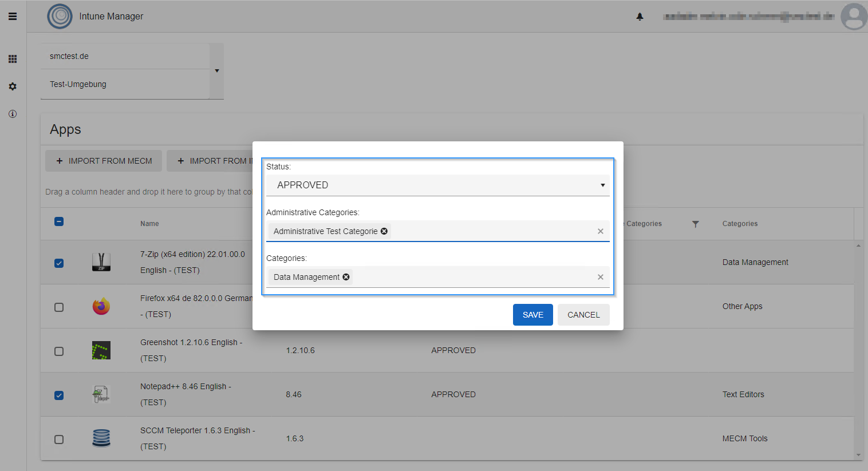
Task: Click the Categories column header
Action: pos(740,224)
